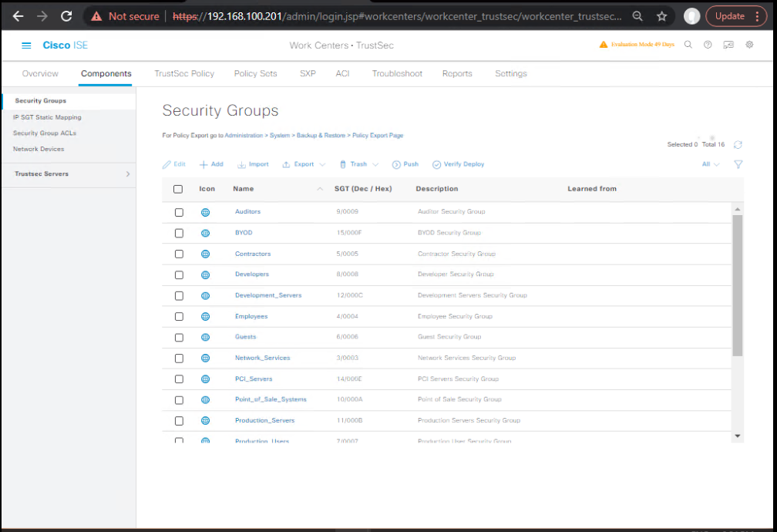777x532 pixels.
Task: Switch to the TrustSec Policy tab
Action: tap(184, 73)
